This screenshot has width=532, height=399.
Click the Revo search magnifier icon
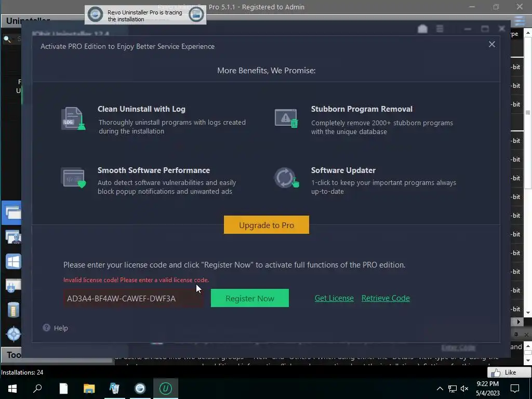point(7,39)
